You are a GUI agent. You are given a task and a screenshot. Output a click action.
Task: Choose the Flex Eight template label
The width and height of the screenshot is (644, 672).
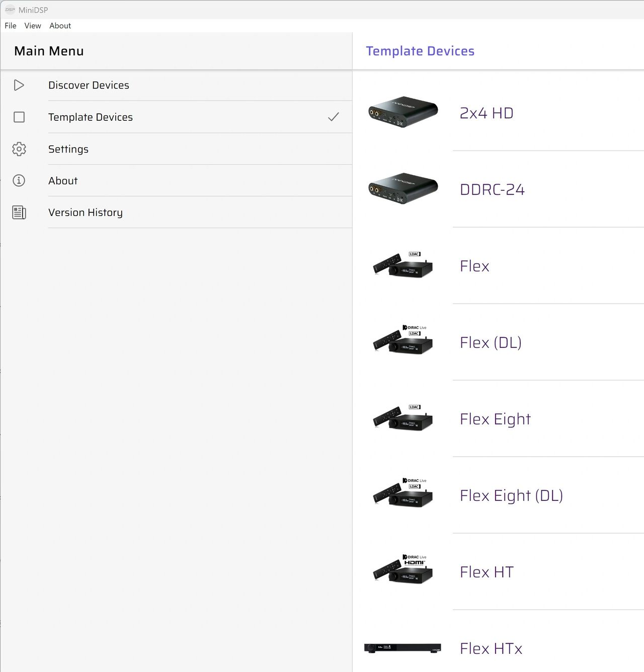pos(495,419)
